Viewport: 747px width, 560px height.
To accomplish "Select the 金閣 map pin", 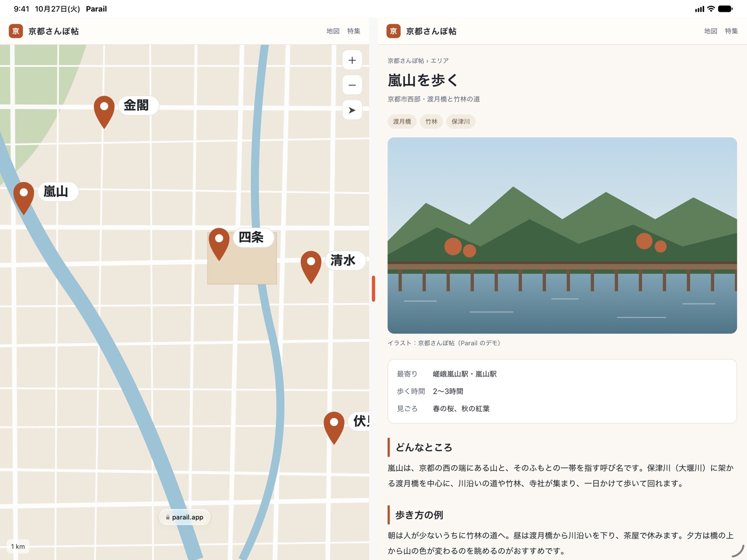I will (104, 111).
